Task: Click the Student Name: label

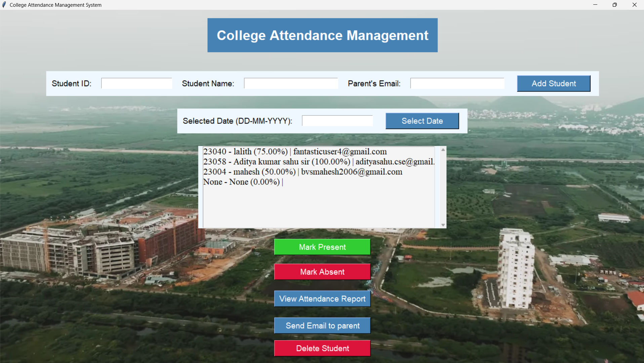Action: 208,83
